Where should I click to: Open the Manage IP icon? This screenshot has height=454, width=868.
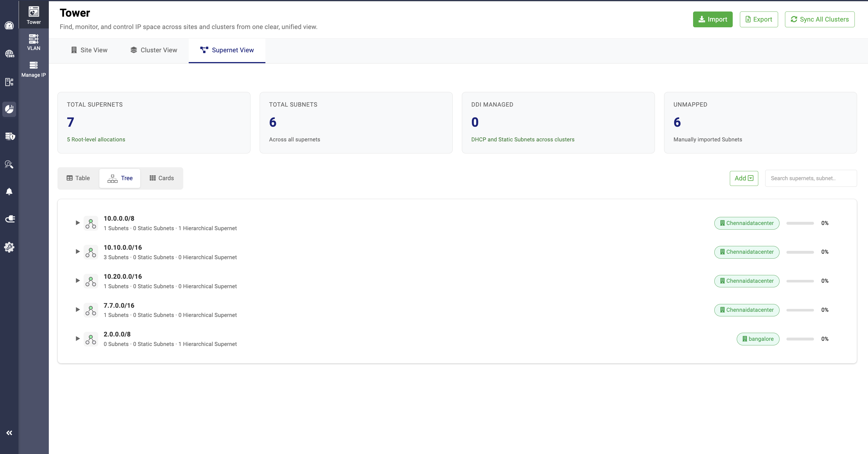(33, 69)
